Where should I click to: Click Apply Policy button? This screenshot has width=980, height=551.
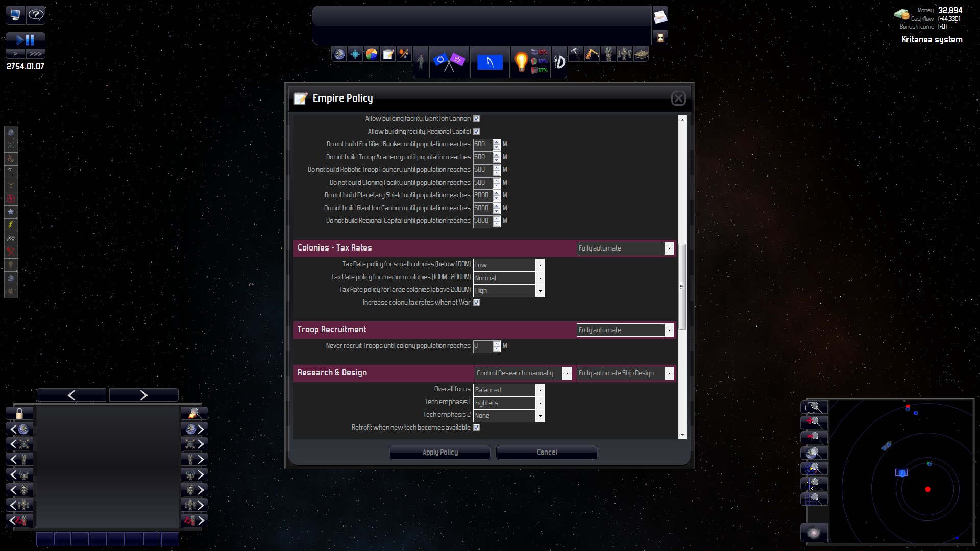click(440, 452)
